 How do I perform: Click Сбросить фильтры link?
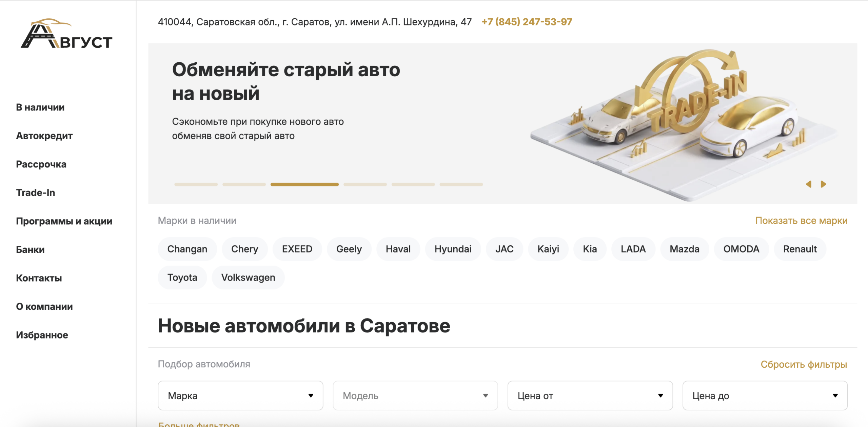[x=804, y=364]
